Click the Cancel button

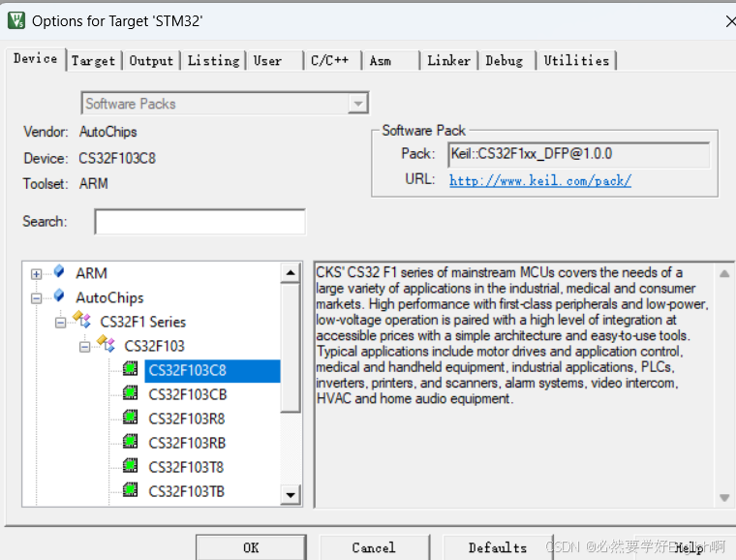[374, 547]
